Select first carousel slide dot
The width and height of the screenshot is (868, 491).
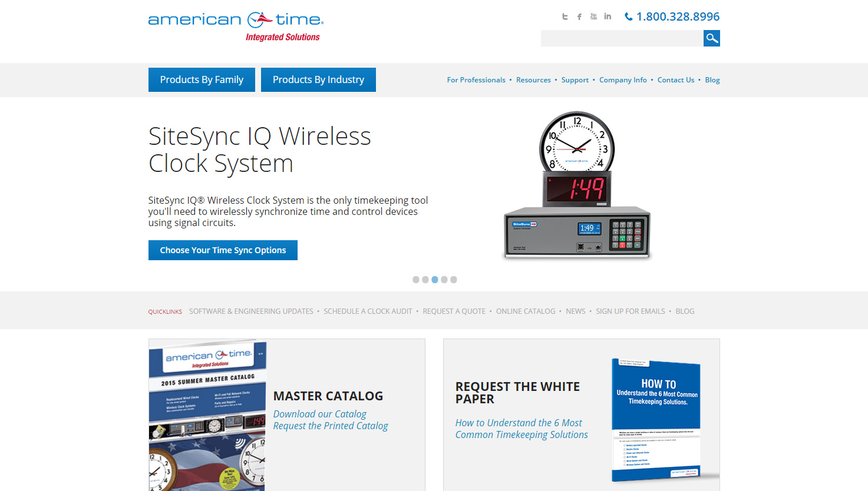tap(416, 280)
